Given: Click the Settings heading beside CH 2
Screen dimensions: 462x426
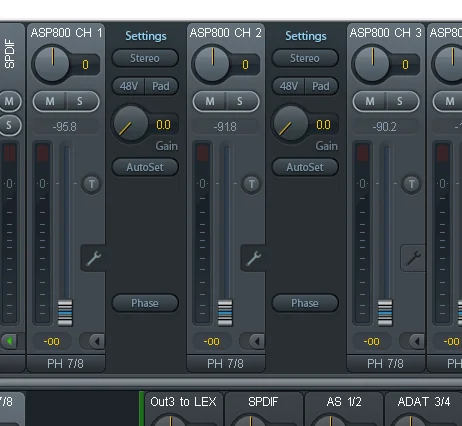Looking at the screenshot, I should pyautogui.click(x=306, y=36).
